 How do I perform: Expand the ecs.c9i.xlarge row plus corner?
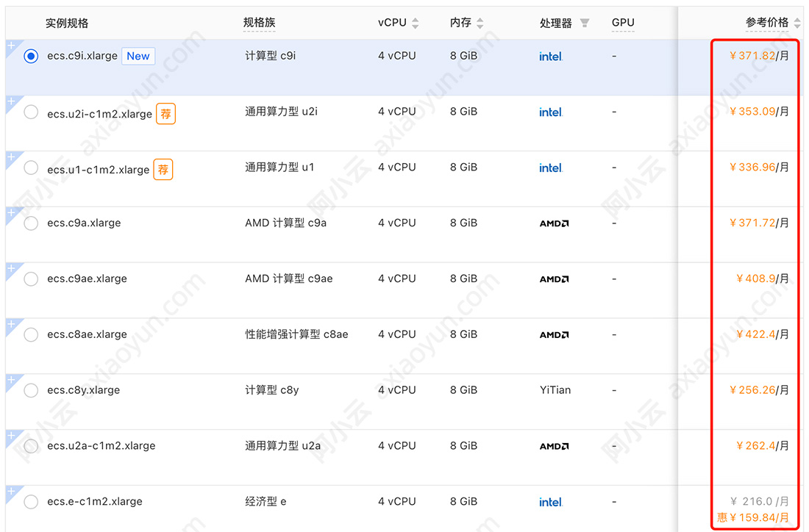pyautogui.click(x=10, y=46)
